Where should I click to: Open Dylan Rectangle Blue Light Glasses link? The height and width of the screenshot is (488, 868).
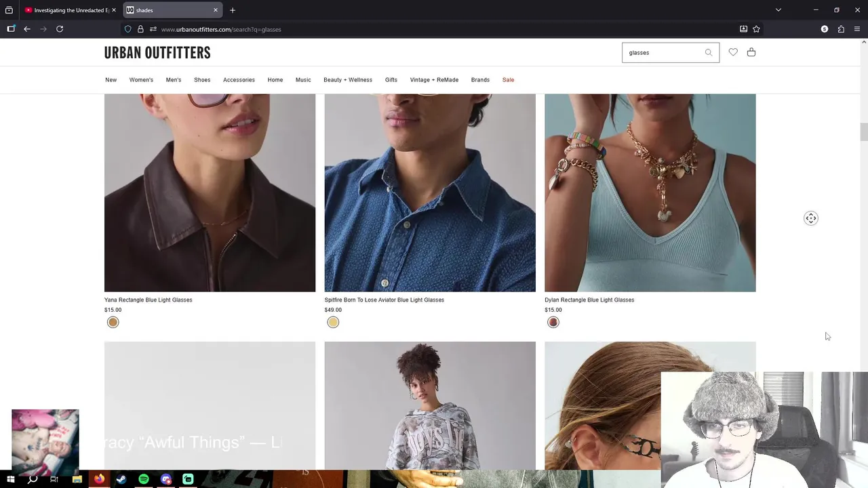(589, 300)
